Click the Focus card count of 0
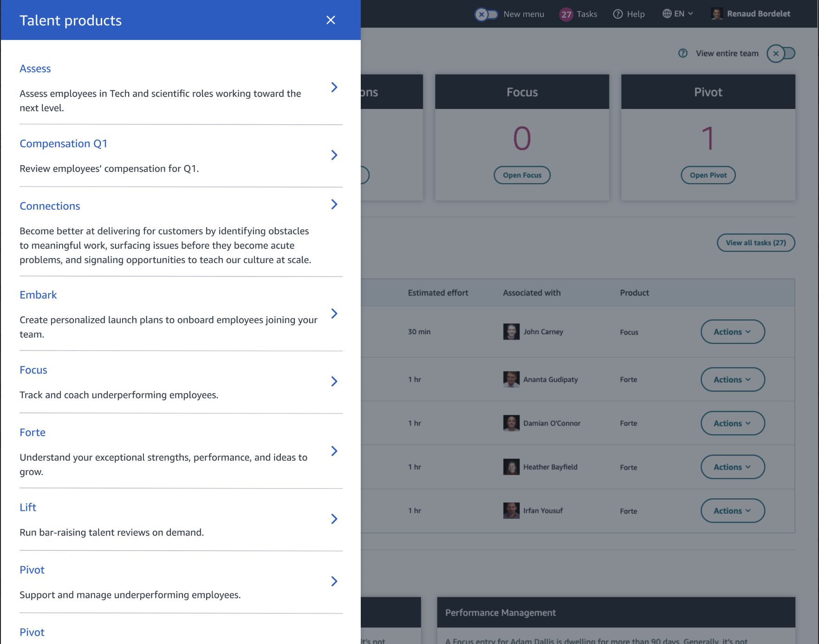 point(522,138)
